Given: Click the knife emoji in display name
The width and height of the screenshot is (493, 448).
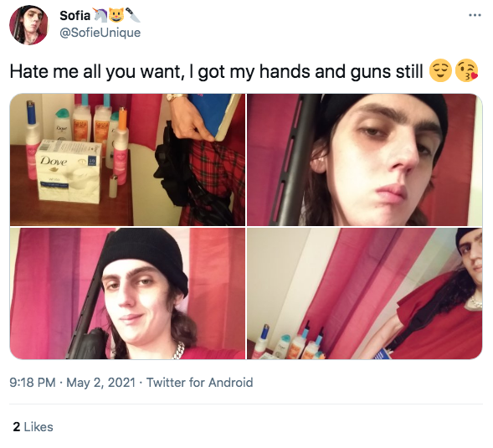Looking at the screenshot, I should [133, 15].
